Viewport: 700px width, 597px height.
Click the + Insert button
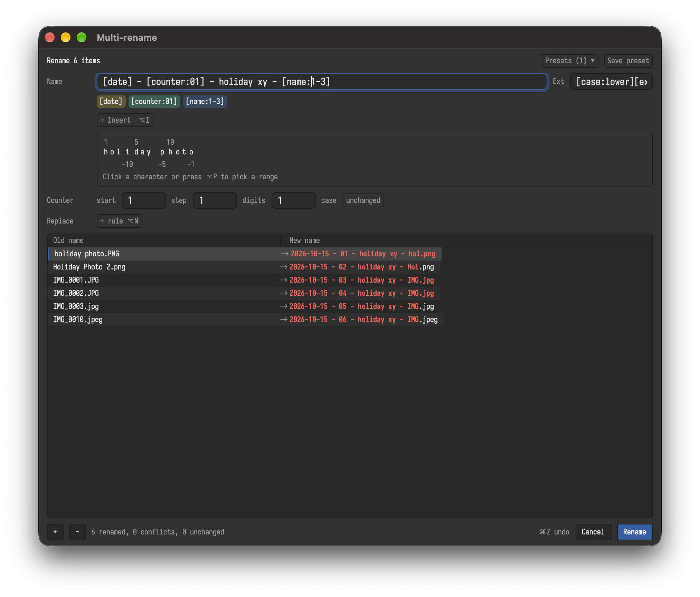point(125,120)
